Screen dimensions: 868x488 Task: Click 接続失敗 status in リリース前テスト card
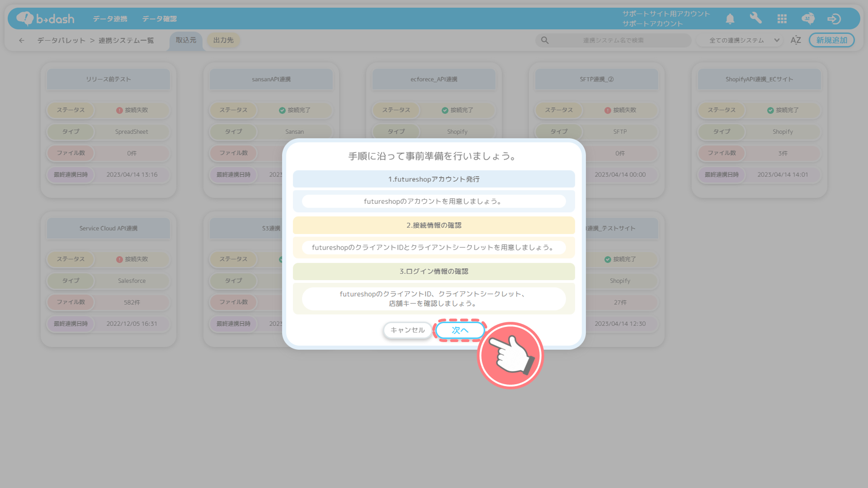click(x=131, y=110)
